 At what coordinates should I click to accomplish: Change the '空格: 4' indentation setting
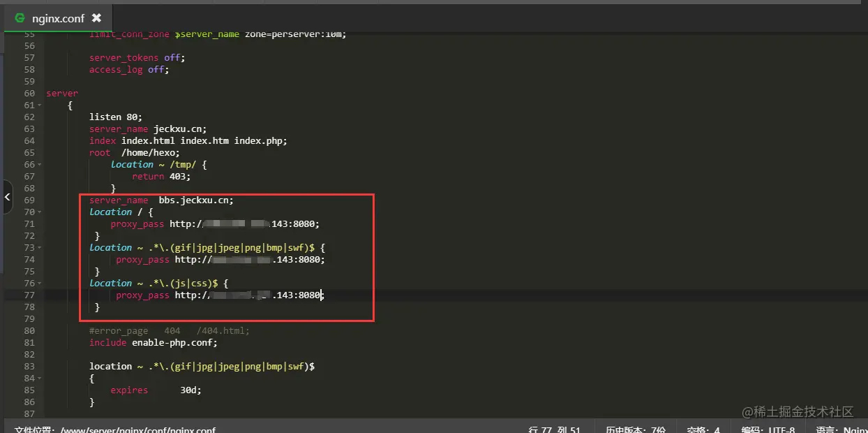(703, 429)
